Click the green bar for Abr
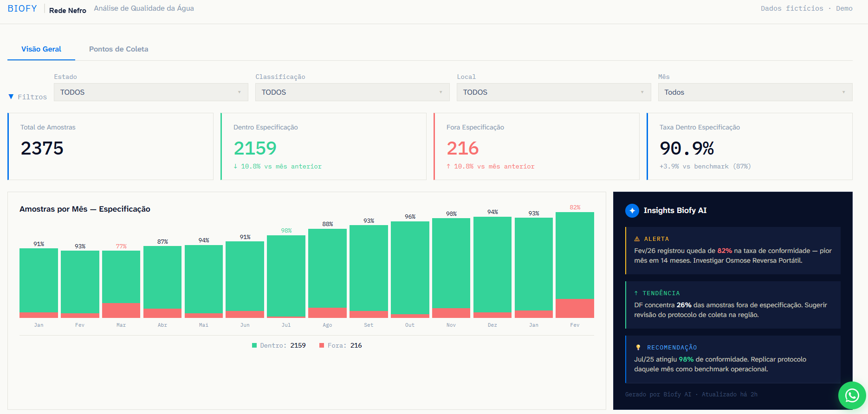Viewport: 868px width, 414px height. point(162,278)
